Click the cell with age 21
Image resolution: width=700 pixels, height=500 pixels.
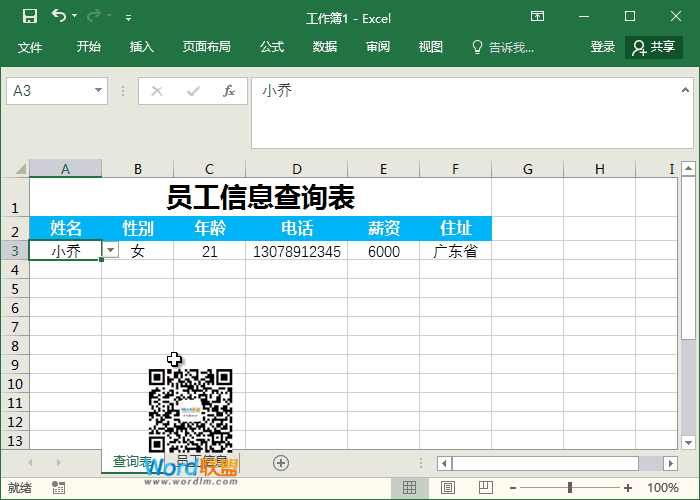click(209, 251)
